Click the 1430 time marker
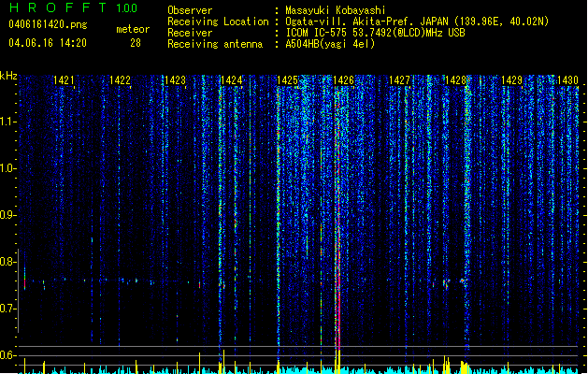The width and height of the screenshot is (588, 374). pyautogui.click(x=567, y=80)
